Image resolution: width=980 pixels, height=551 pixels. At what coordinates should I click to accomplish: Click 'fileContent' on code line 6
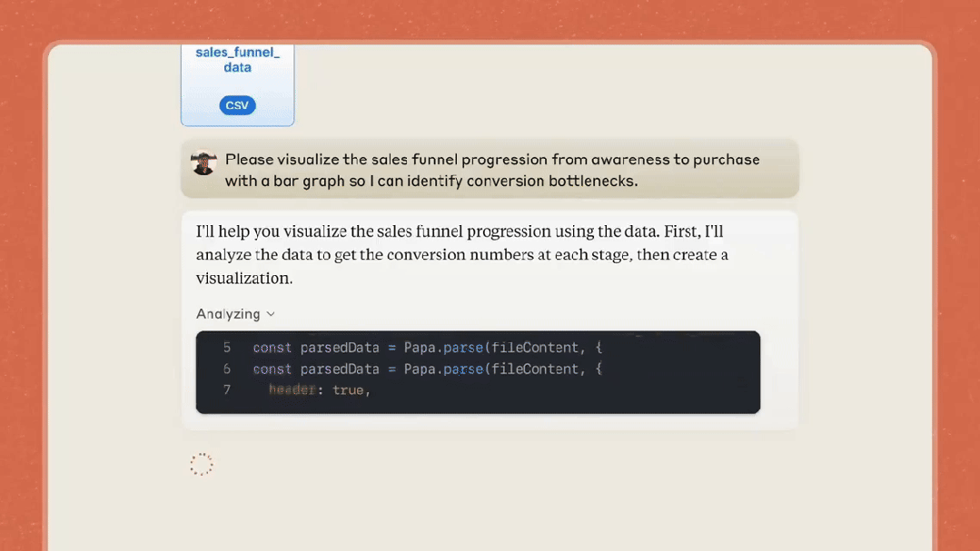click(535, 369)
